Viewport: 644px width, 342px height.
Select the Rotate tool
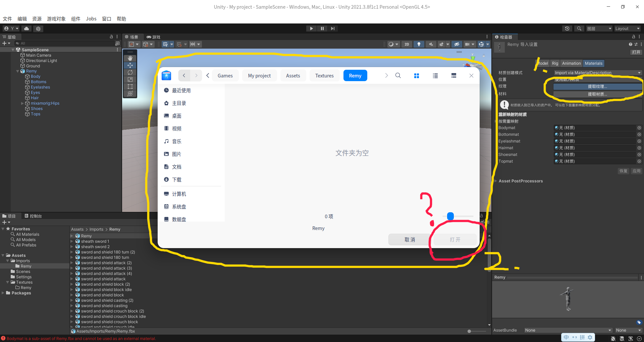(130, 72)
